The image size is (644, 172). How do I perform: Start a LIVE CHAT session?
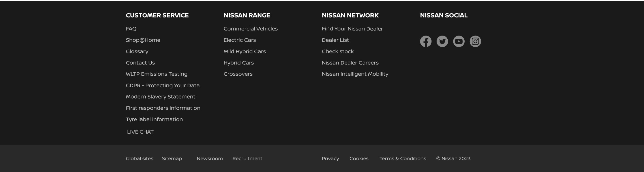click(140, 132)
